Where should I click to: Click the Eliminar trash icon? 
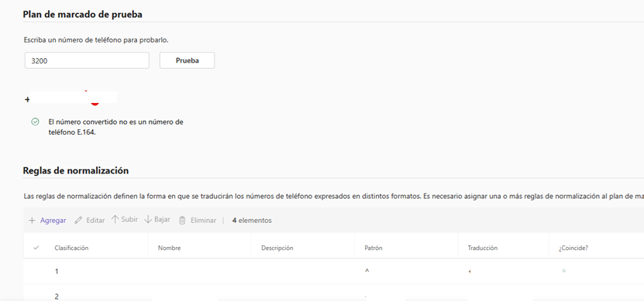[182, 221]
